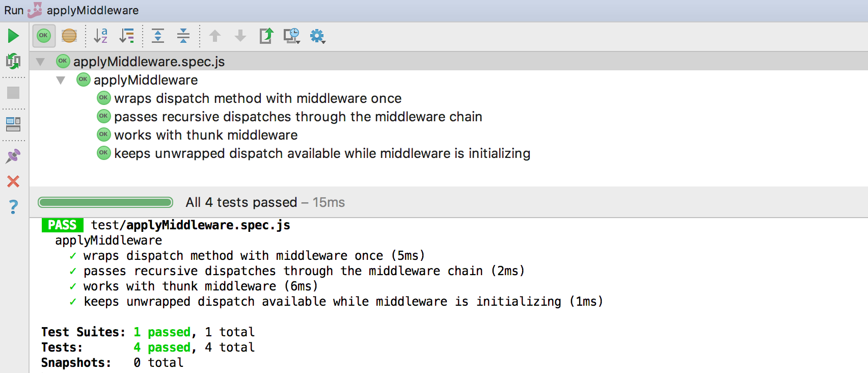Collapse the applyMiddleware.spec.js tree node
Screen dimensions: 868x373
[x=40, y=62]
